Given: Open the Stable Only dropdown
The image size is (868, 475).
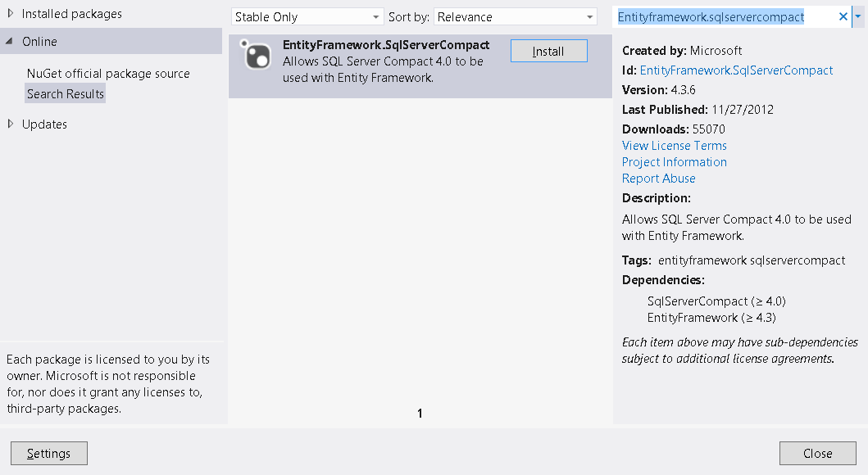Looking at the screenshot, I should [307, 17].
